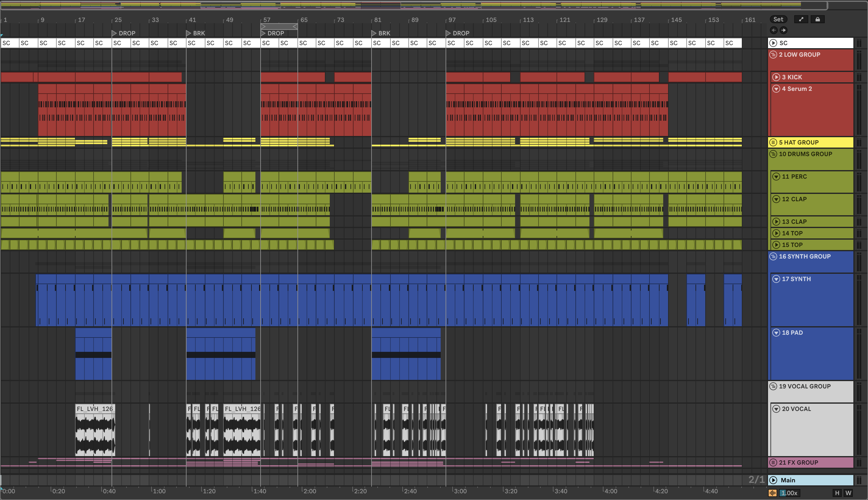The image size is (868, 500).
Task: Toggle the automation mode button
Action: [801, 19]
